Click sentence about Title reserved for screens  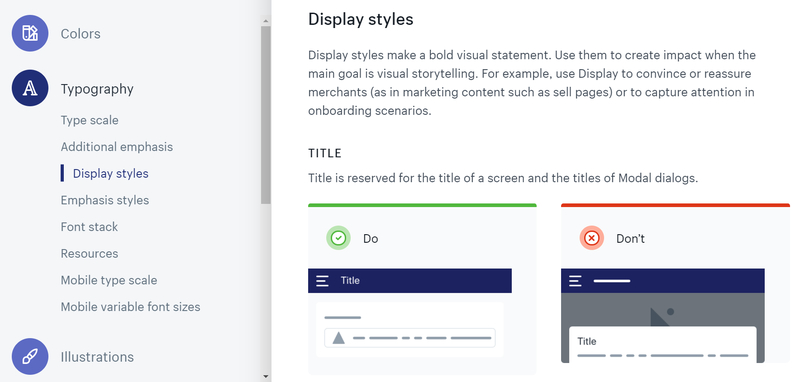(503, 179)
